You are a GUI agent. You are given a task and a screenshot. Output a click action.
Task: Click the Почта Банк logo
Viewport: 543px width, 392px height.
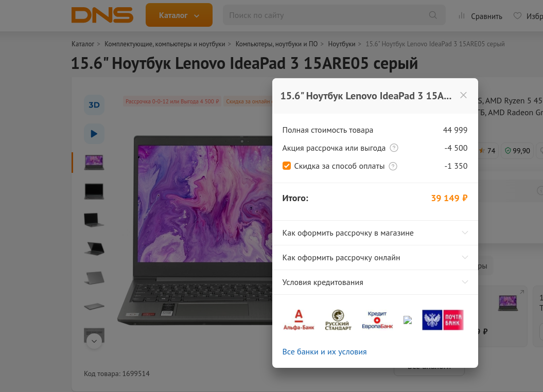[443, 319]
